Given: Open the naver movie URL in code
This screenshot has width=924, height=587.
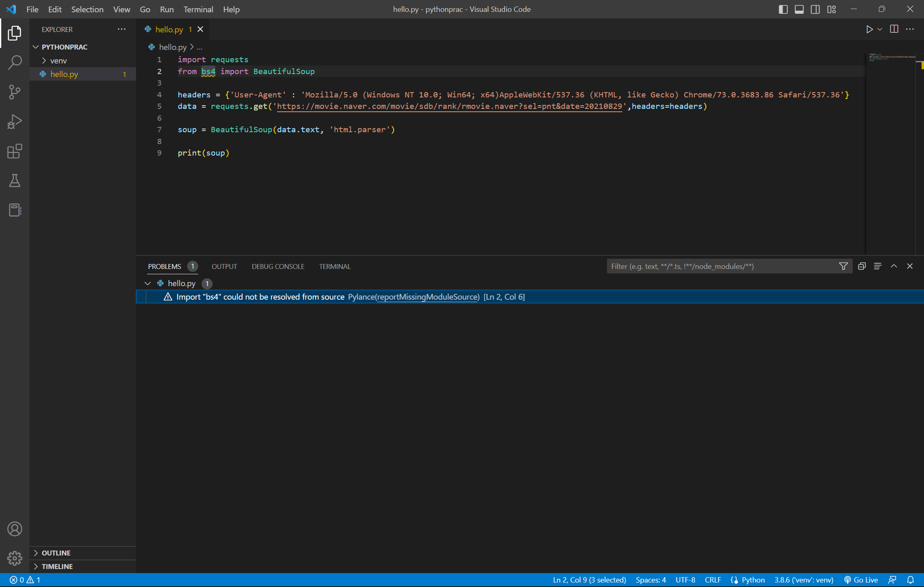Looking at the screenshot, I should point(450,106).
